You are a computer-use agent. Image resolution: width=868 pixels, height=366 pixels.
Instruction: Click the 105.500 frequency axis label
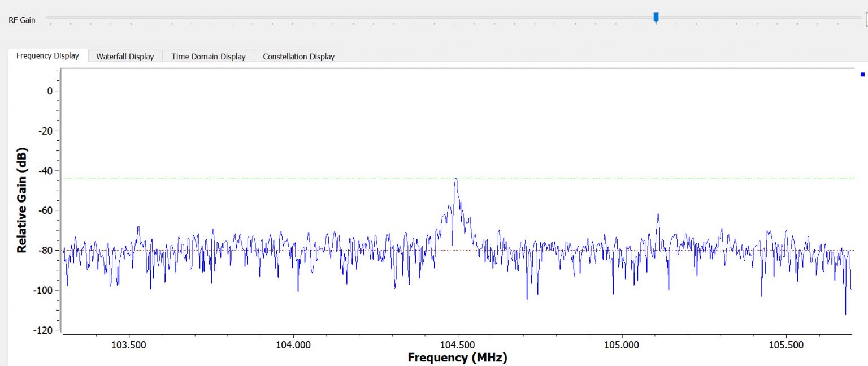(x=786, y=345)
